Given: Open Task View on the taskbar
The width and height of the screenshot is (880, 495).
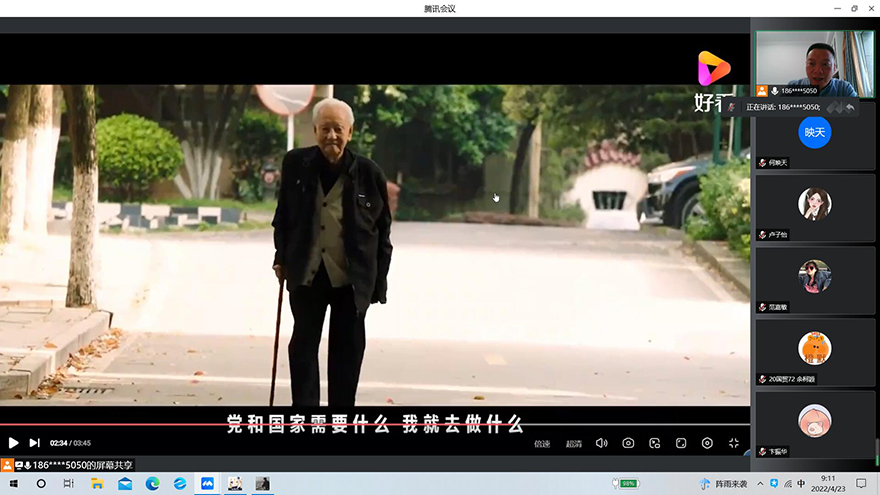Looking at the screenshot, I should [68, 483].
